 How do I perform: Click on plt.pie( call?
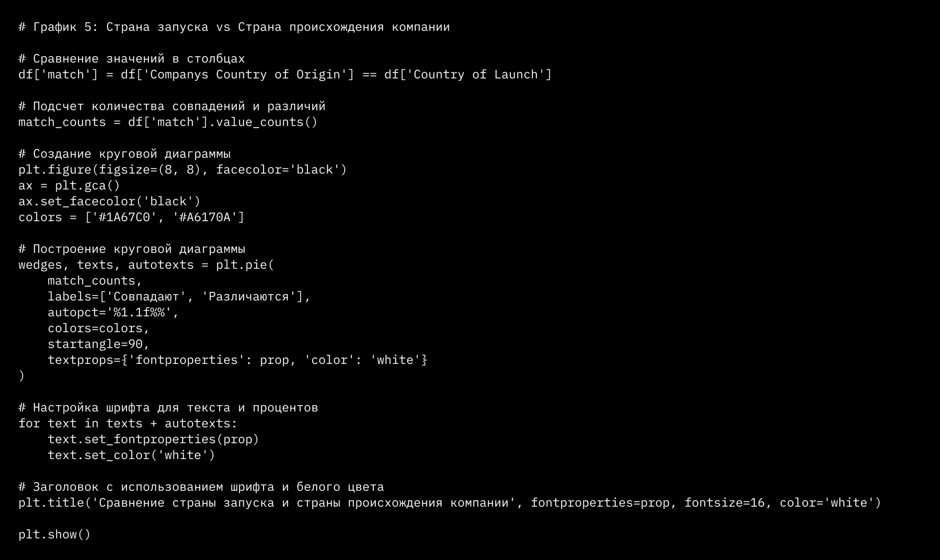(245, 265)
